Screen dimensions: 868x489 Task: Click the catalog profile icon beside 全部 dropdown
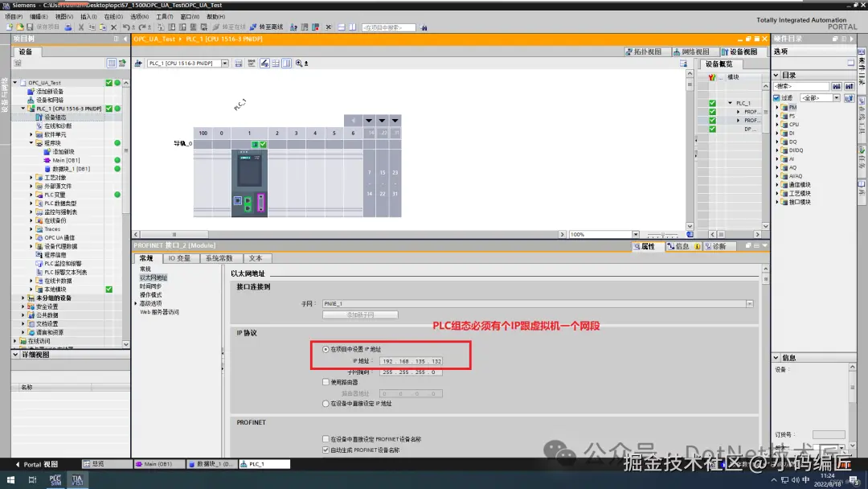(850, 98)
